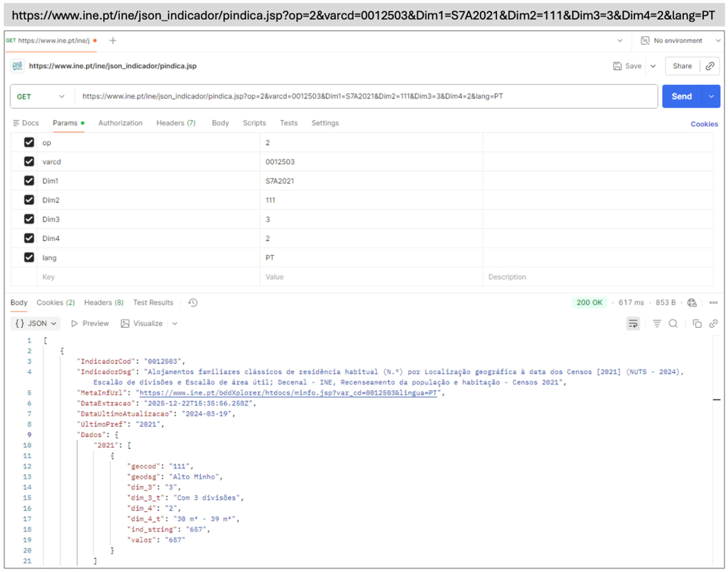Open the No environment selector
Viewport: 728px width, 572px height.
click(678, 41)
